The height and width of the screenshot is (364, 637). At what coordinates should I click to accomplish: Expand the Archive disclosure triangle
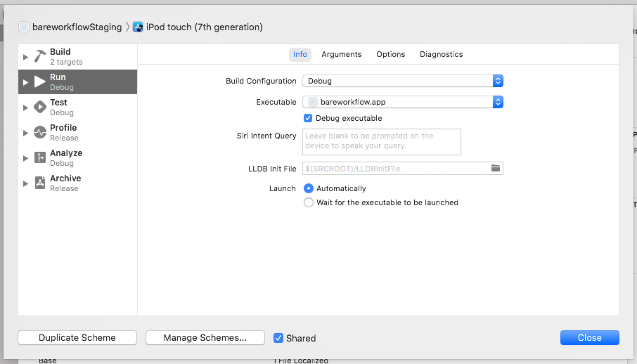click(x=25, y=183)
